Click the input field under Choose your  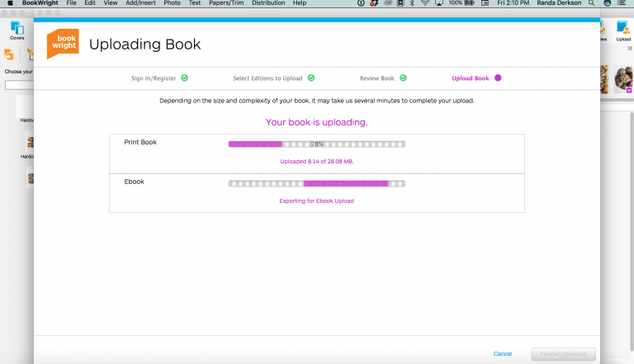19,85
